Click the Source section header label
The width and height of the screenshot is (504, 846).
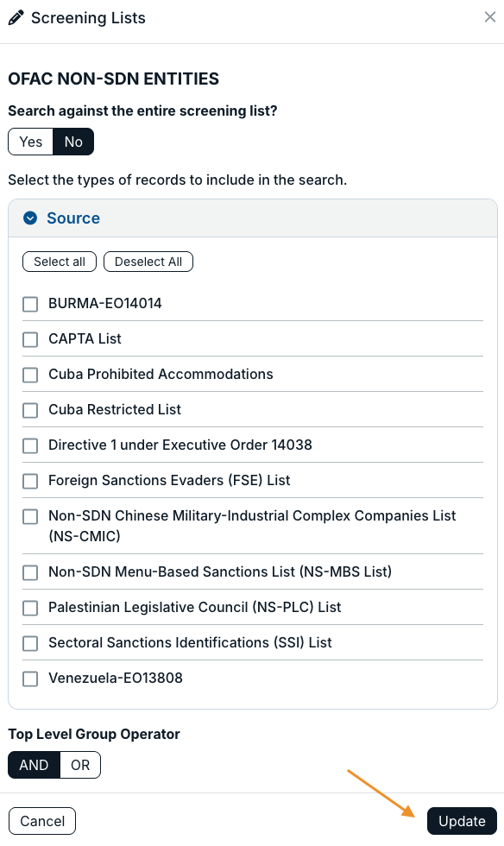[73, 218]
